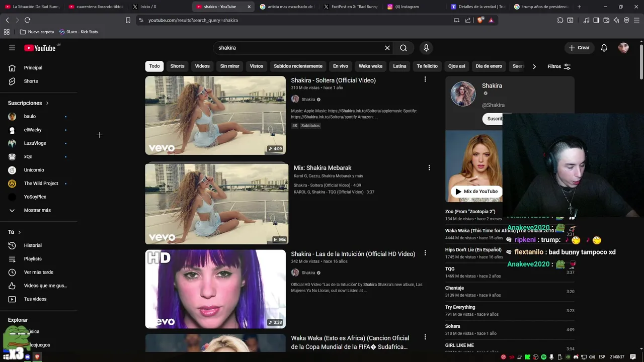Open the account avatar menu
The image size is (644, 362).
coord(623,48)
